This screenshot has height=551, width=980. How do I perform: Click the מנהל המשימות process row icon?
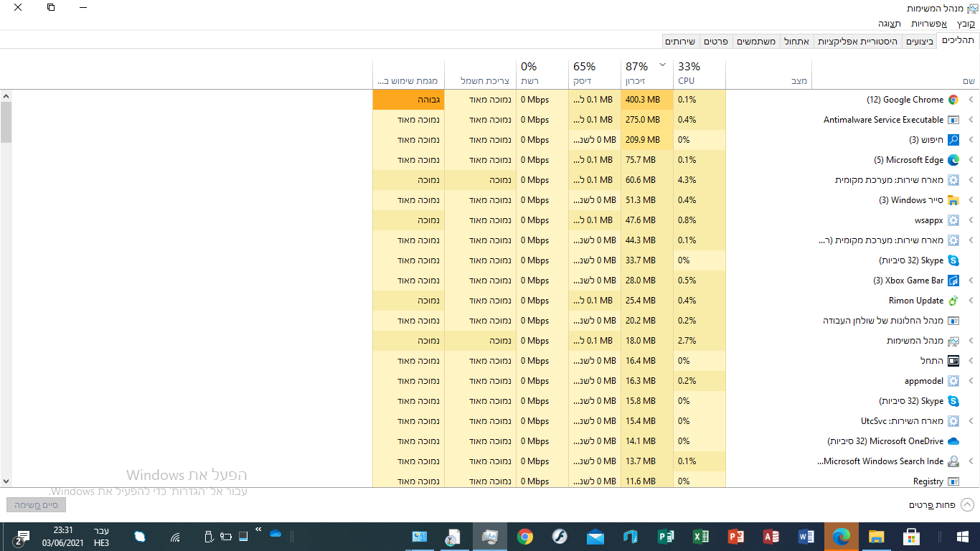[x=953, y=341]
